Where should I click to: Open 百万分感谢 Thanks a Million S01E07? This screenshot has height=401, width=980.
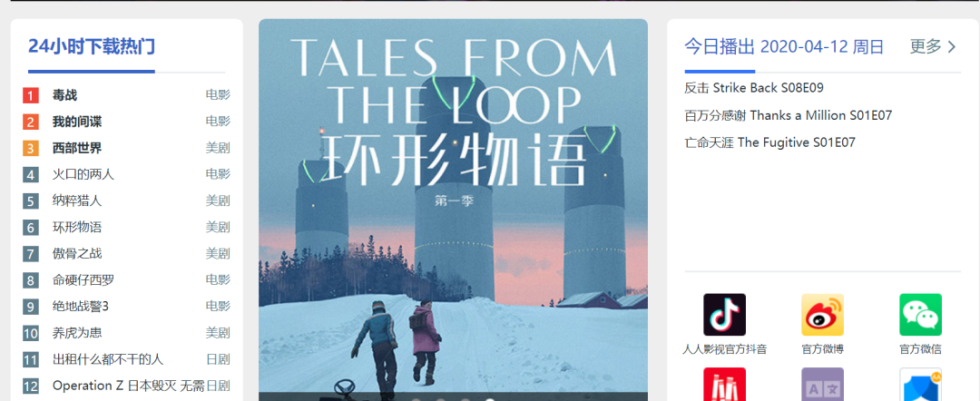(x=789, y=115)
